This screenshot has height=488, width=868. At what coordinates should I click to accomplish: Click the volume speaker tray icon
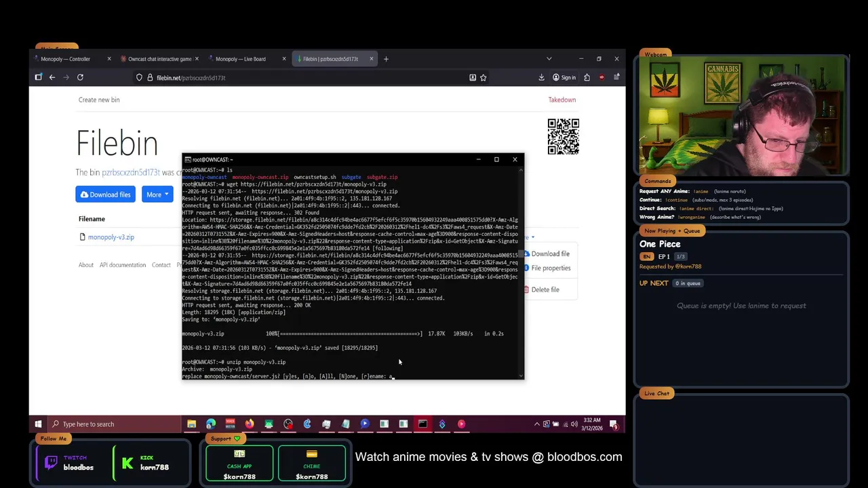pyautogui.click(x=574, y=424)
